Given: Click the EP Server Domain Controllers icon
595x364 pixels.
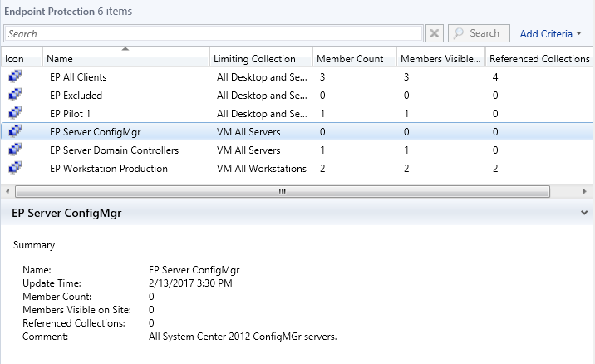Looking at the screenshot, I should (x=15, y=150).
